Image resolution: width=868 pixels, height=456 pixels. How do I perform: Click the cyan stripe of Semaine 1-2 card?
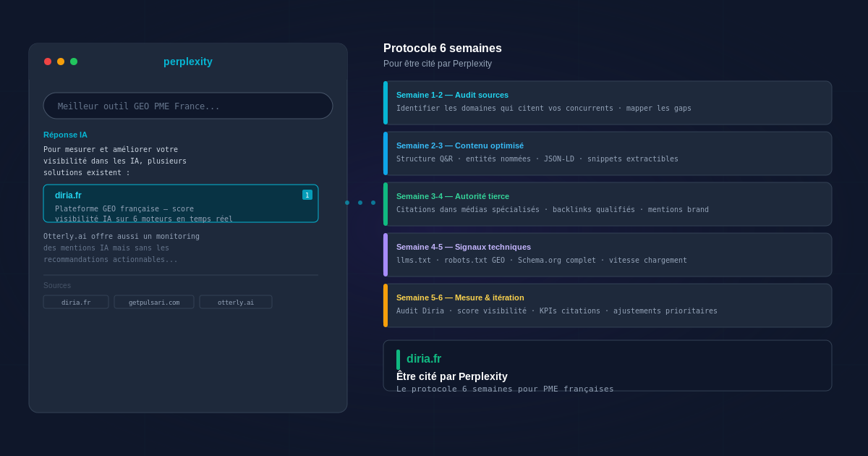[386, 103]
